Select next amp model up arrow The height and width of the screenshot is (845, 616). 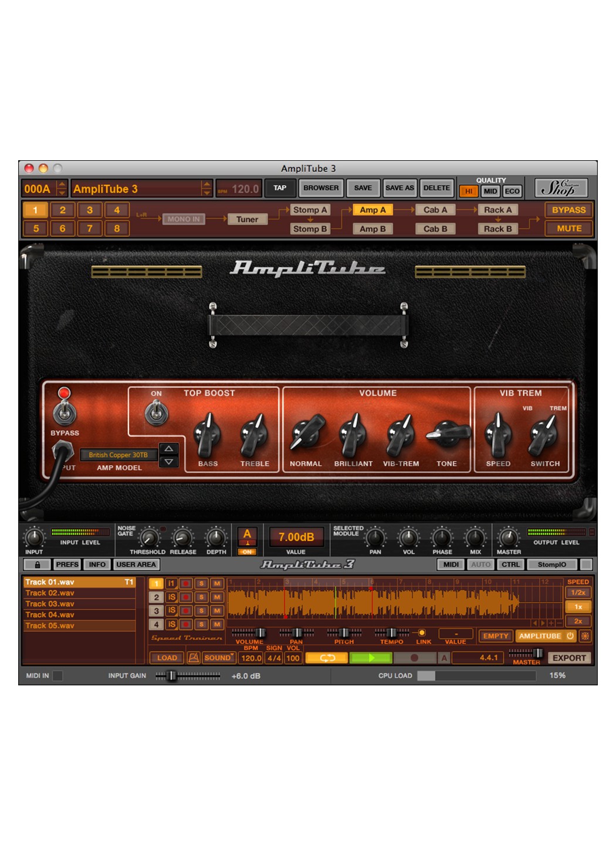168,449
